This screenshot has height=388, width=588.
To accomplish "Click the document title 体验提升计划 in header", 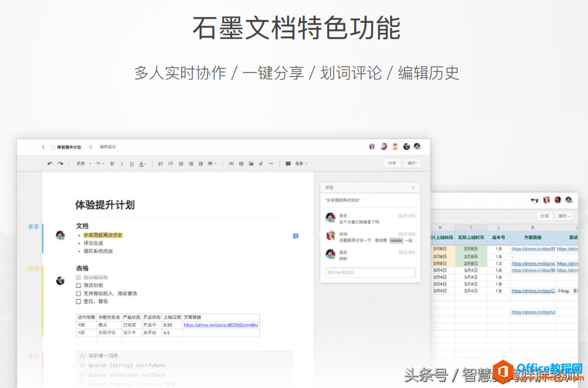I will [69, 147].
